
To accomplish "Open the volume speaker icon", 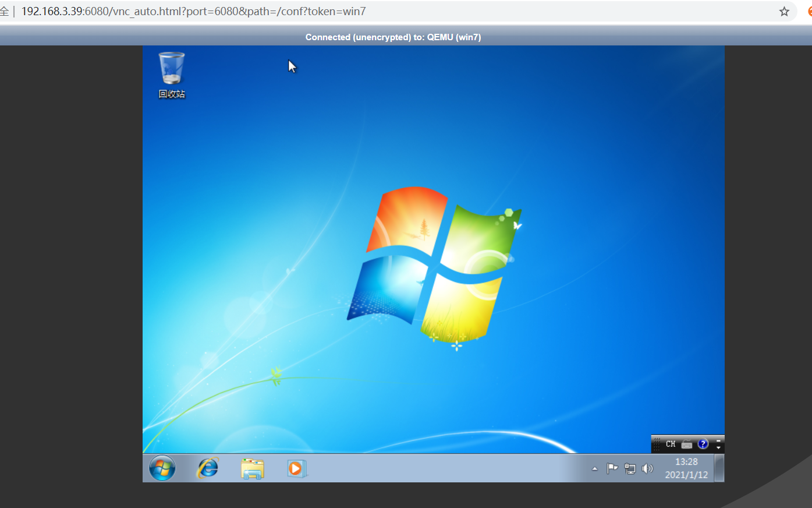I will (647, 468).
